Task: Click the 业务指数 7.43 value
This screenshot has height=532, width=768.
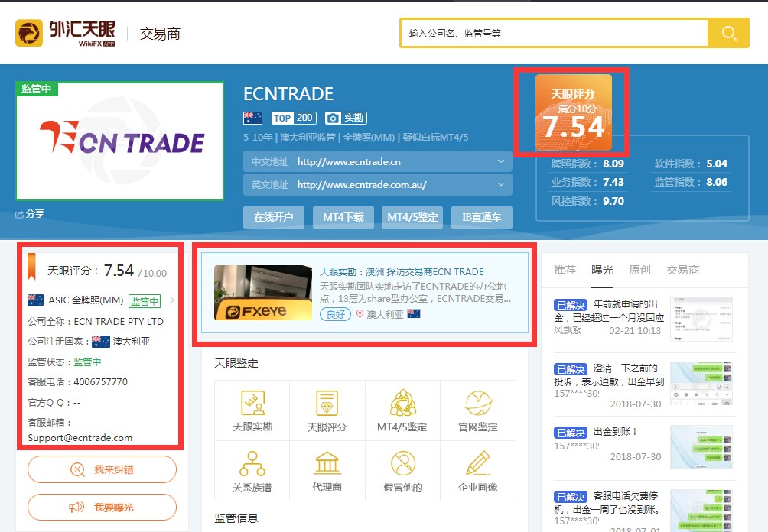Action: tap(613, 182)
